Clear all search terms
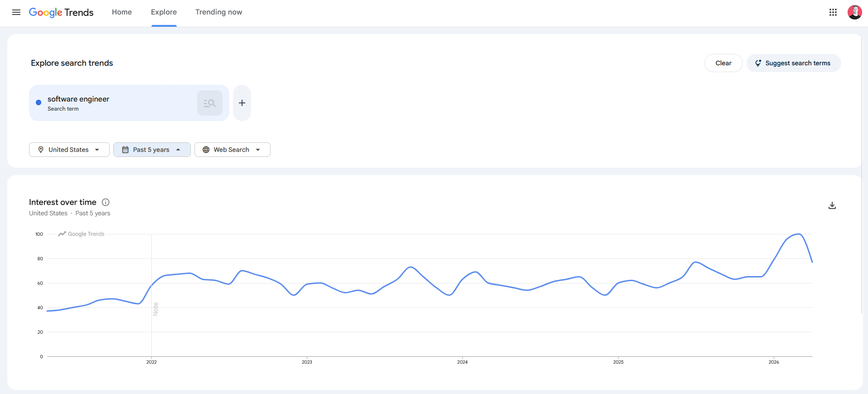868x394 pixels. [x=723, y=63]
